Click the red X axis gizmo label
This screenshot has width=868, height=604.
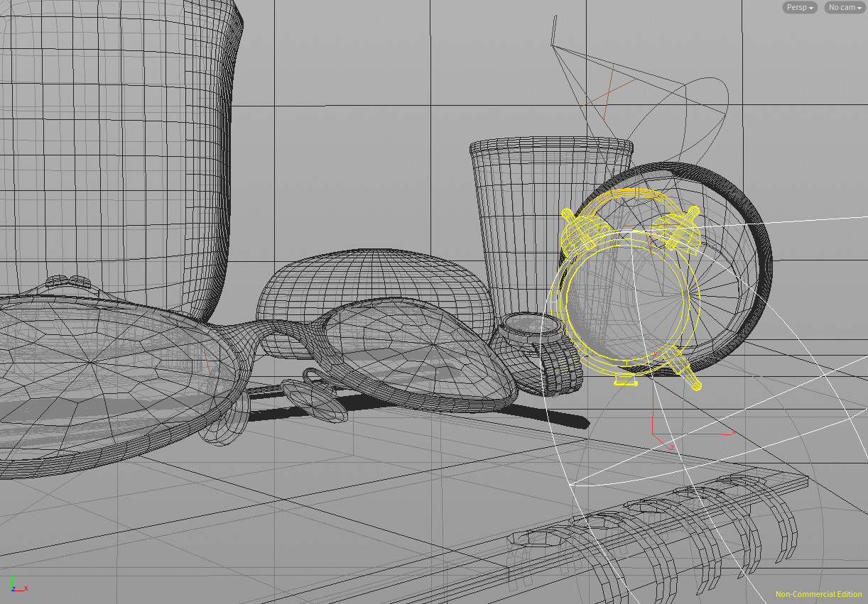[x=26, y=588]
